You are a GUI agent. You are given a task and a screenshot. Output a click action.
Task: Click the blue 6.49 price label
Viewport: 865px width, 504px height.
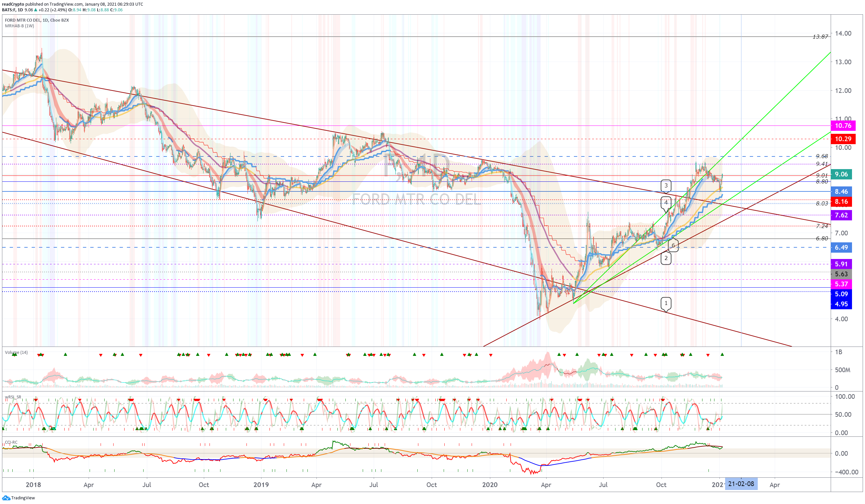(x=841, y=247)
